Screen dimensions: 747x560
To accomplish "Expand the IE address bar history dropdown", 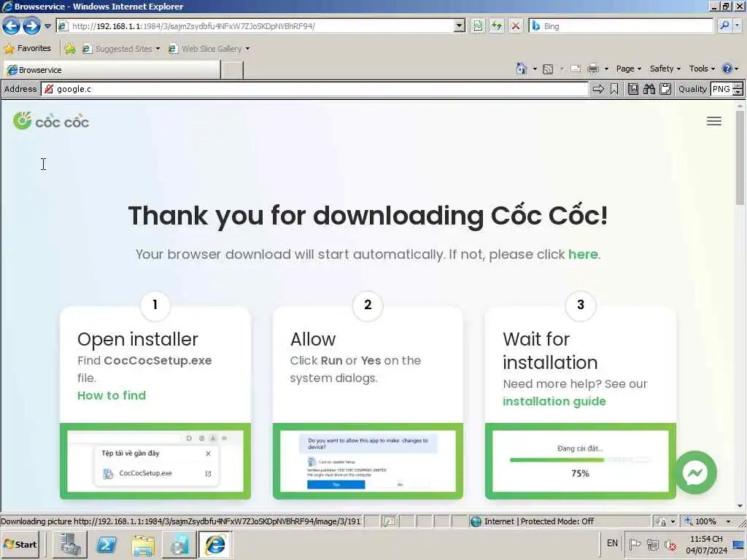I will click(460, 26).
